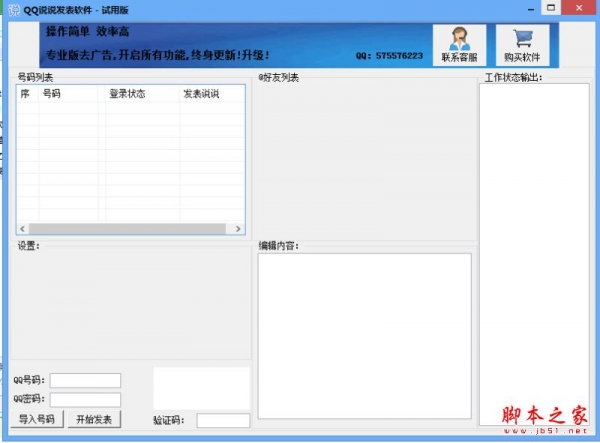Focus the QQ号码 input field
The image size is (600, 443).
pos(85,380)
